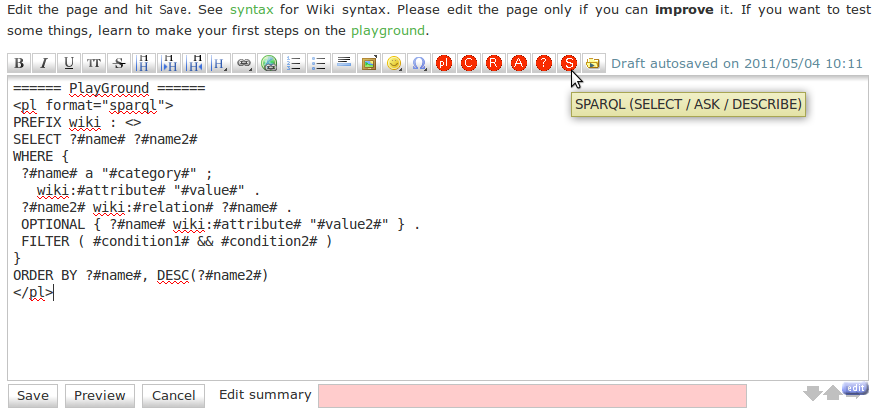
Task: Insert an unordered bullet list item
Action: coord(319,63)
